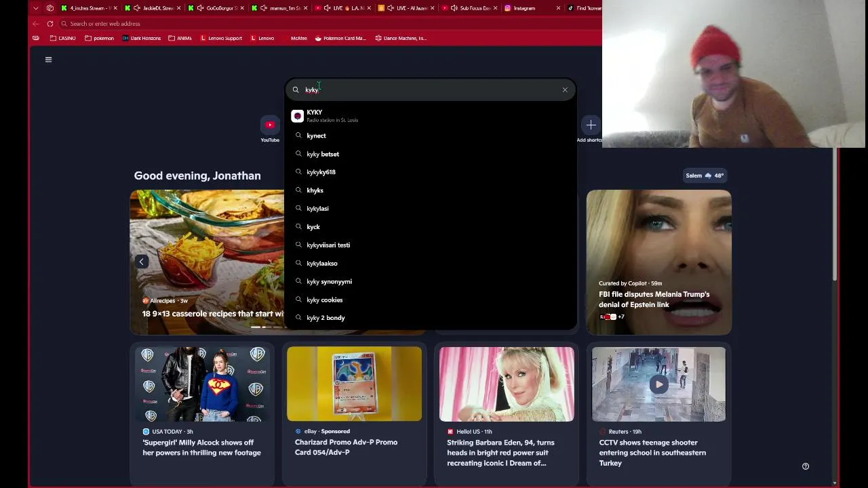This screenshot has width=868, height=488.
Task: Play the Reuters CCTV video thumbnail
Action: tap(659, 384)
